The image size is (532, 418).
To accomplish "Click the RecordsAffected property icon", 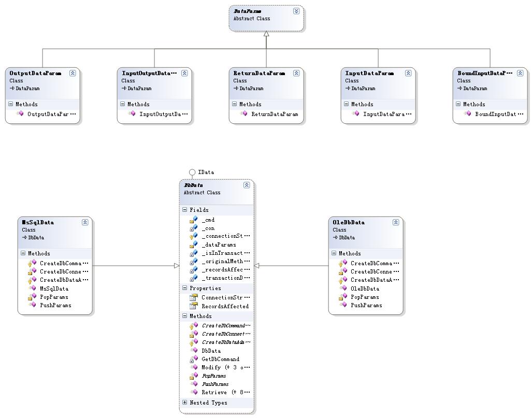I will [x=193, y=306].
